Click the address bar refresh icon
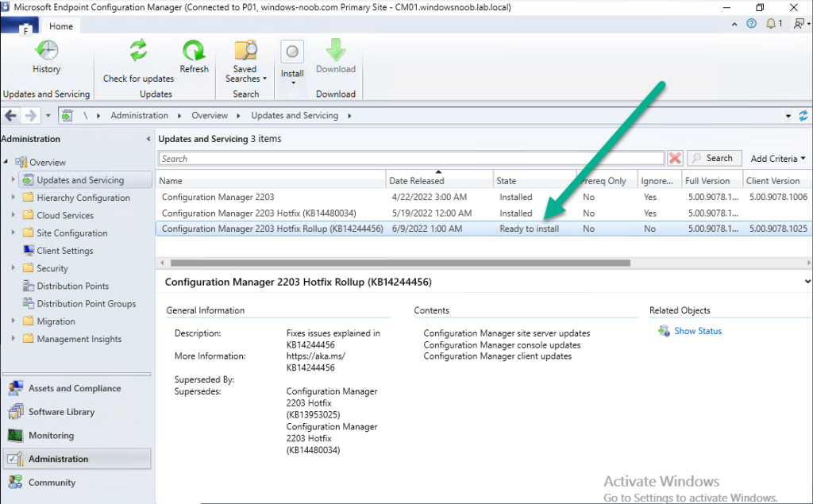 click(803, 116)
